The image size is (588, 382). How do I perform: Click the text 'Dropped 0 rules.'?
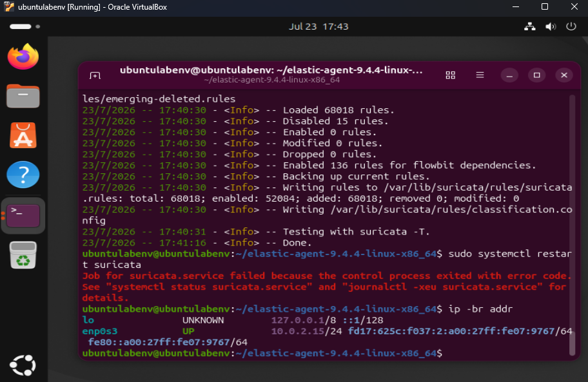(x=329, y=155)
